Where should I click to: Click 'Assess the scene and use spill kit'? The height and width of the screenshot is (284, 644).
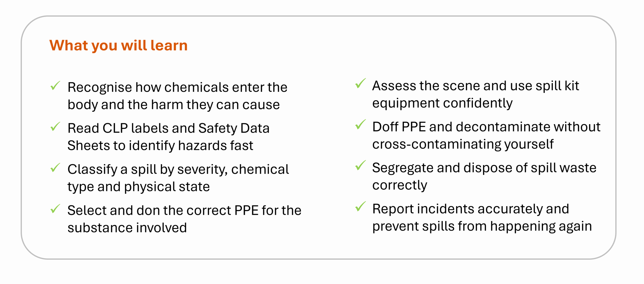click(x=475, y=86)
